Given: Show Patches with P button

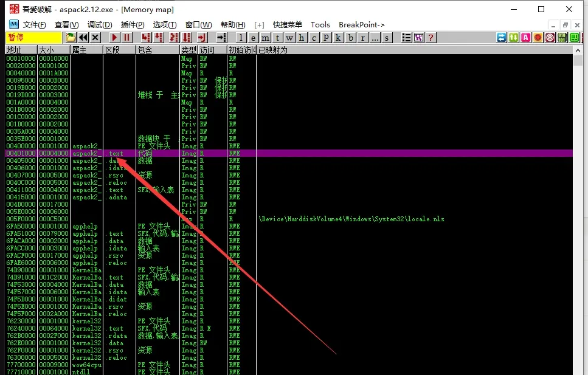Looking at the screenshot, I should tap(326, 38).
